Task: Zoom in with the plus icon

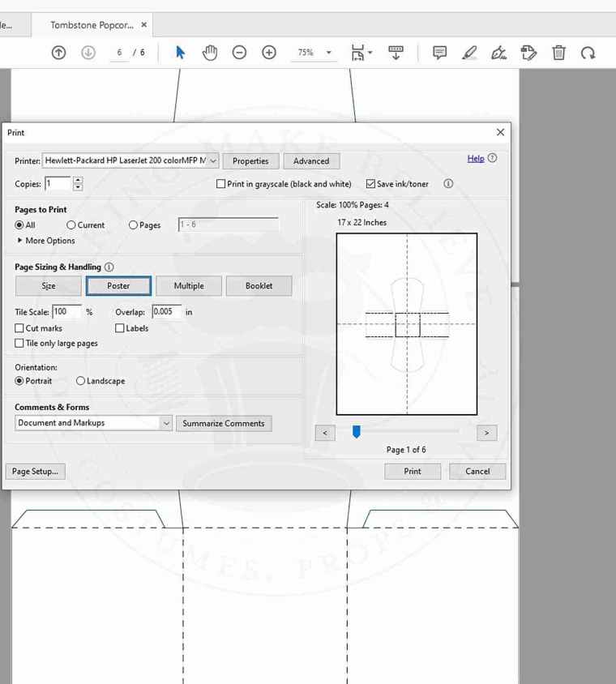Action: pyautogui.click(x=269, y=53)
